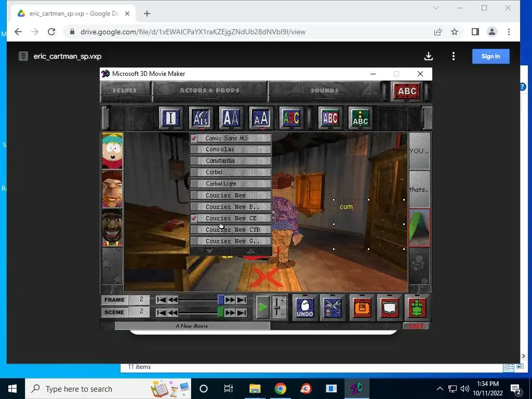The image size is (532, 399).
Task: Click the Chrome share page icon
Action: (x=438, y=32)
